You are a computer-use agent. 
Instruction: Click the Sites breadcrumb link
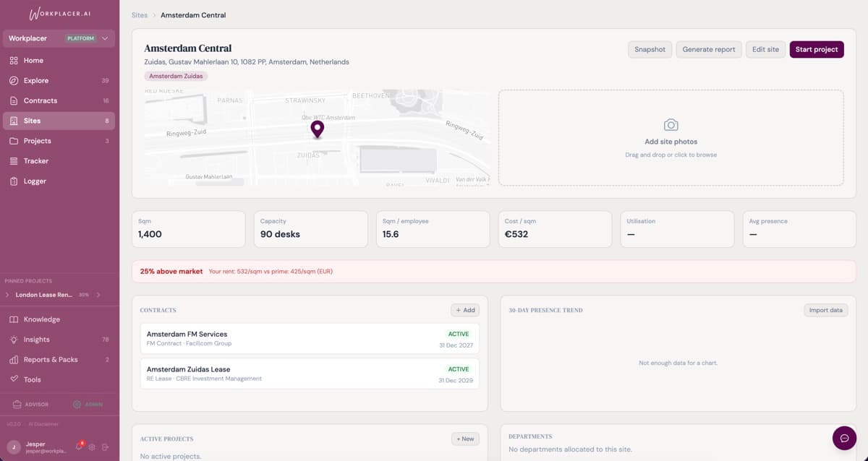[140, 15]
